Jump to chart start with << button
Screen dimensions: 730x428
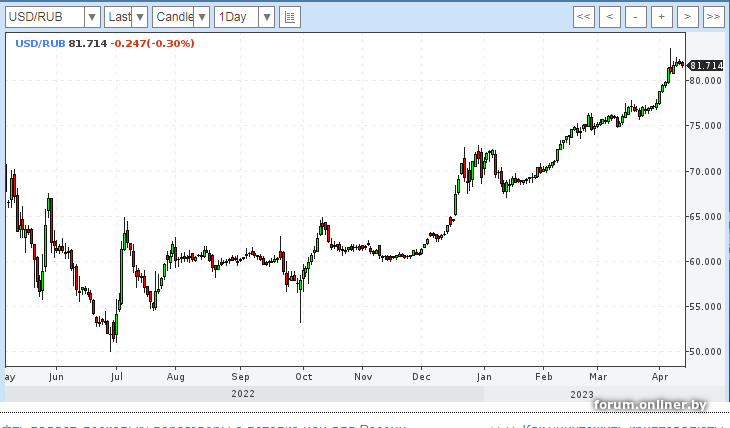click(583, 17)
